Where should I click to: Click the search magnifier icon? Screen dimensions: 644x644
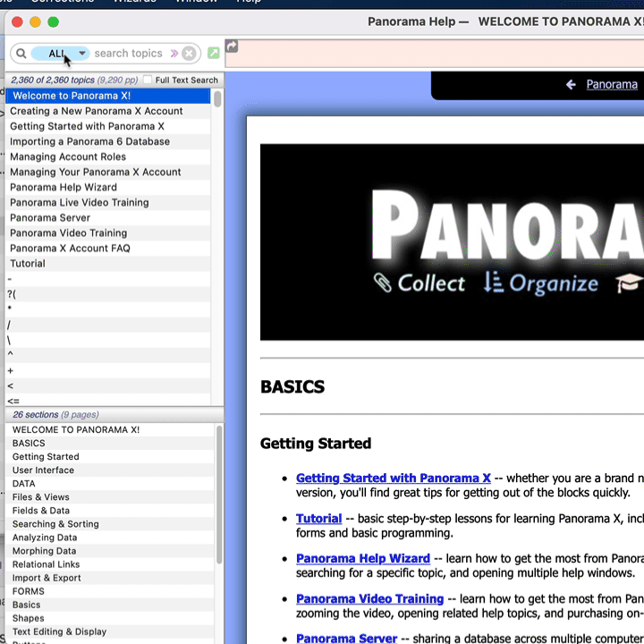click(21, 54)
